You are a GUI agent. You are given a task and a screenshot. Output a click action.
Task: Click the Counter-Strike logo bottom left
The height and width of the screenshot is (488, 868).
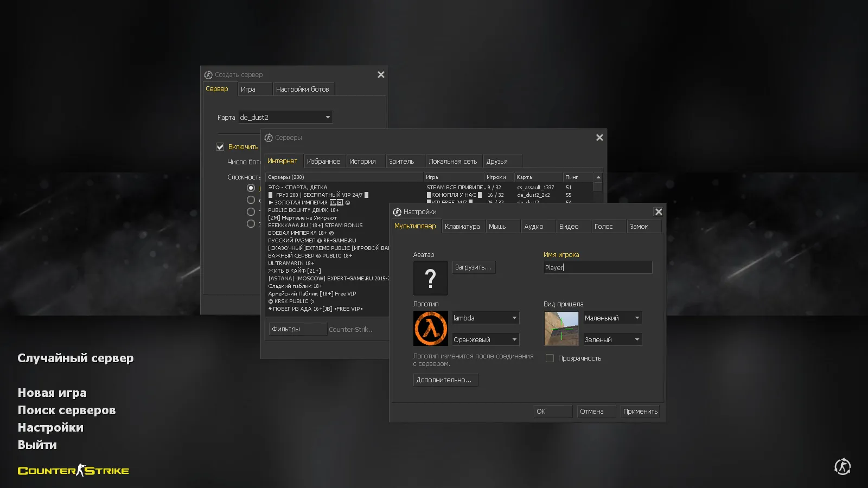coord(73,470)
